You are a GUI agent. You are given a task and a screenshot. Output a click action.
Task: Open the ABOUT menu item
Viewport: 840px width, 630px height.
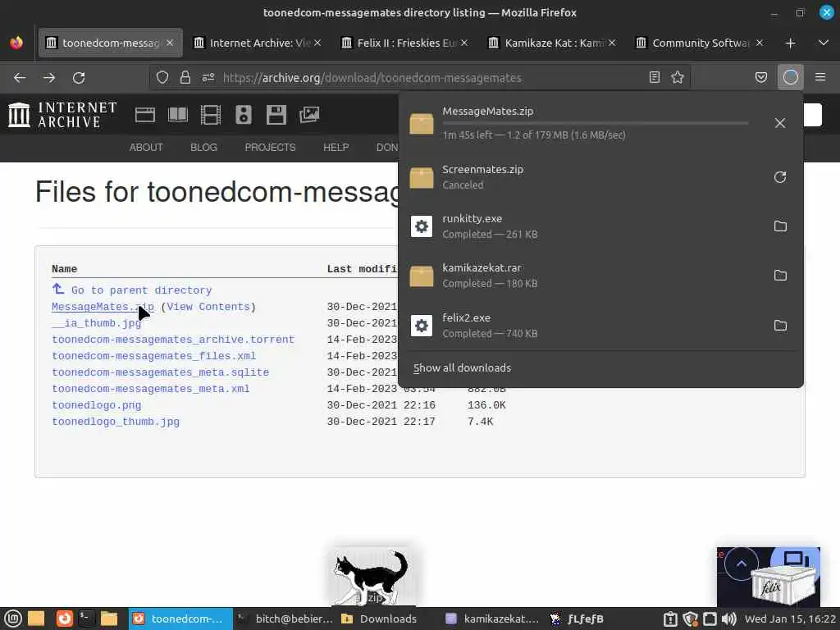146,148
